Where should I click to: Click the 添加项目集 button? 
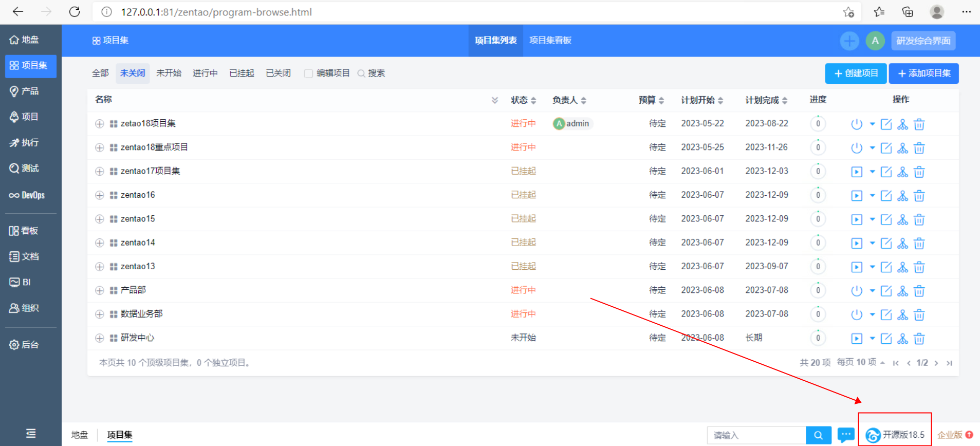tap(923, 73)
